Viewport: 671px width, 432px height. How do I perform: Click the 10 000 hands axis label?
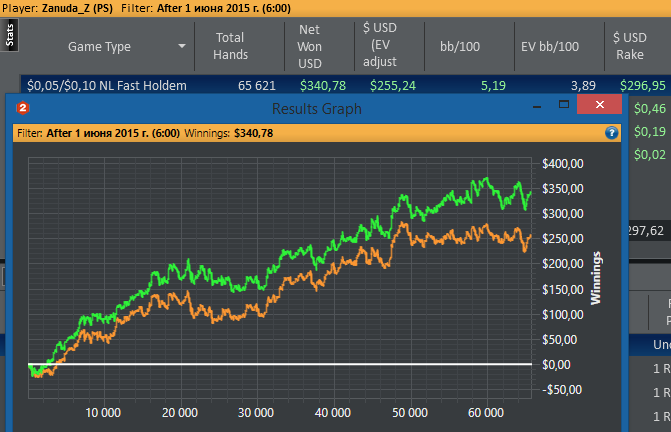103,413
